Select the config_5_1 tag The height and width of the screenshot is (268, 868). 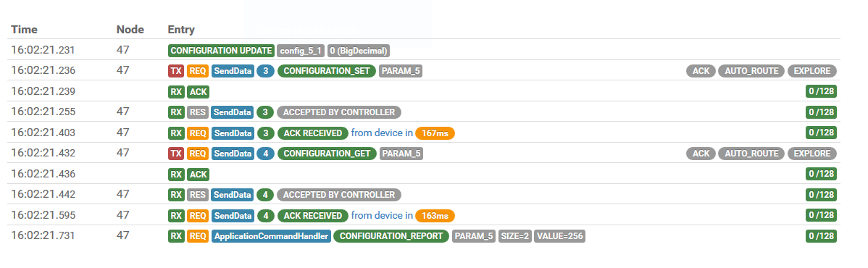pos(301,51)
